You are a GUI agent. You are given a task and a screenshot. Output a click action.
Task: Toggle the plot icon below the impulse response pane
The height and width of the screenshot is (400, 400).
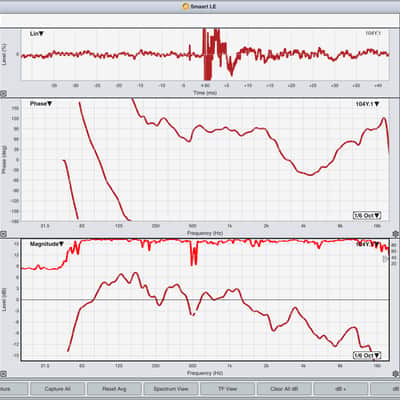click(x=3, y=94)
